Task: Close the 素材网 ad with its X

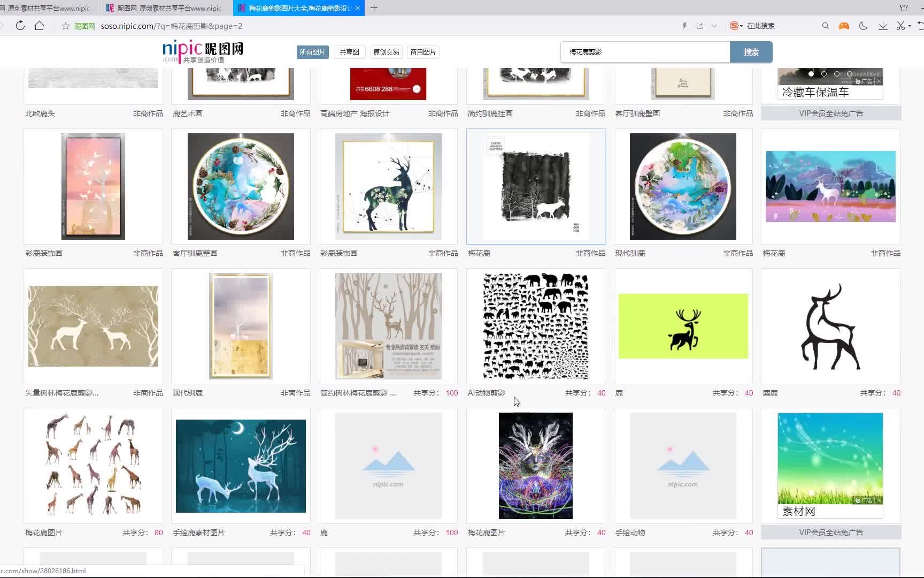Action: click(879, 500)
